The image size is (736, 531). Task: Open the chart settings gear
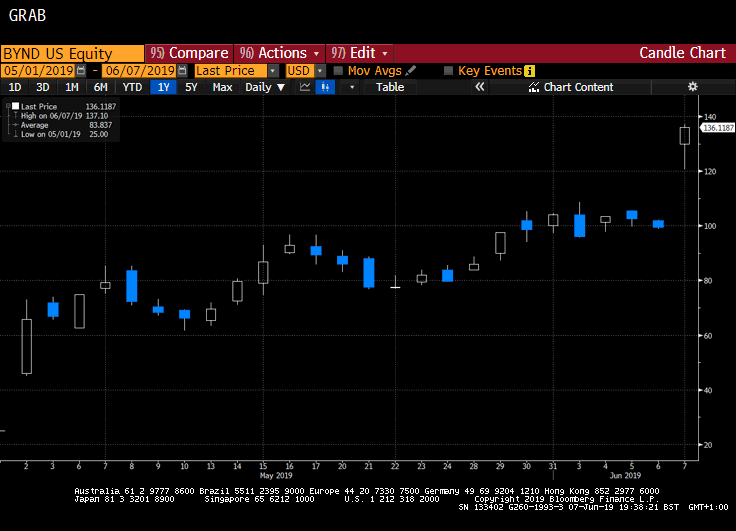[x=692, y=87]
